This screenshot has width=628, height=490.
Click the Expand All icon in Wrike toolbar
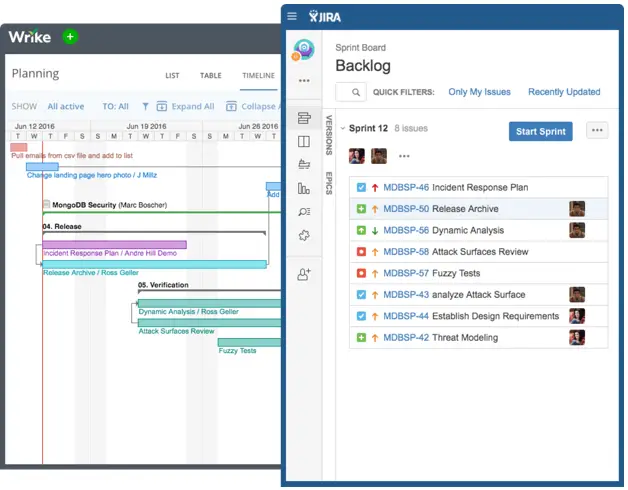click(161, 106)
